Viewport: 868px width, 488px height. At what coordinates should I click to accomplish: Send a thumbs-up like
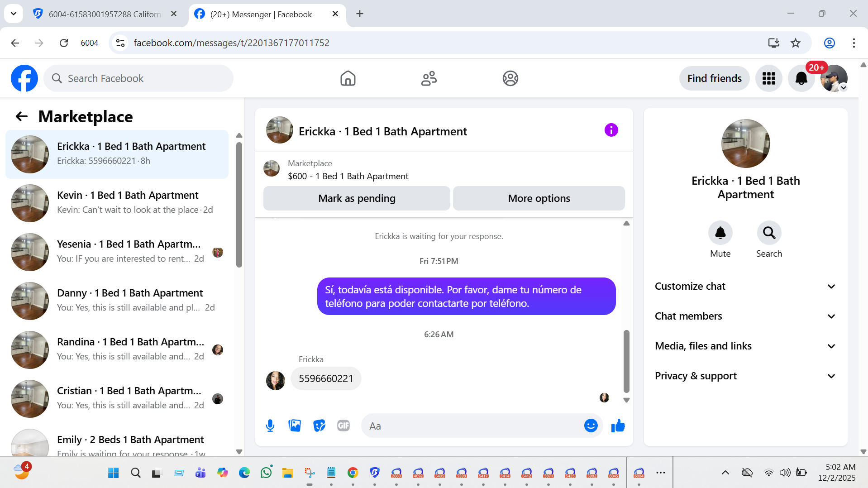pos(618,426)
